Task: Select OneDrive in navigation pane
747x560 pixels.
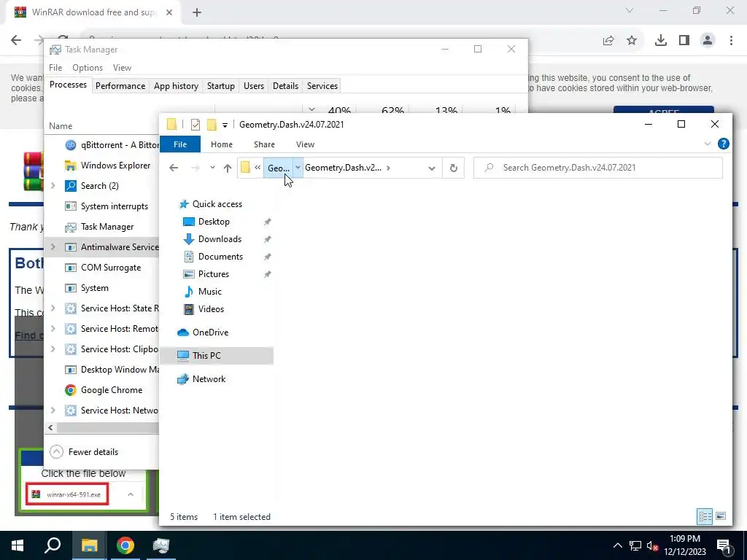Action: [210, 332]
